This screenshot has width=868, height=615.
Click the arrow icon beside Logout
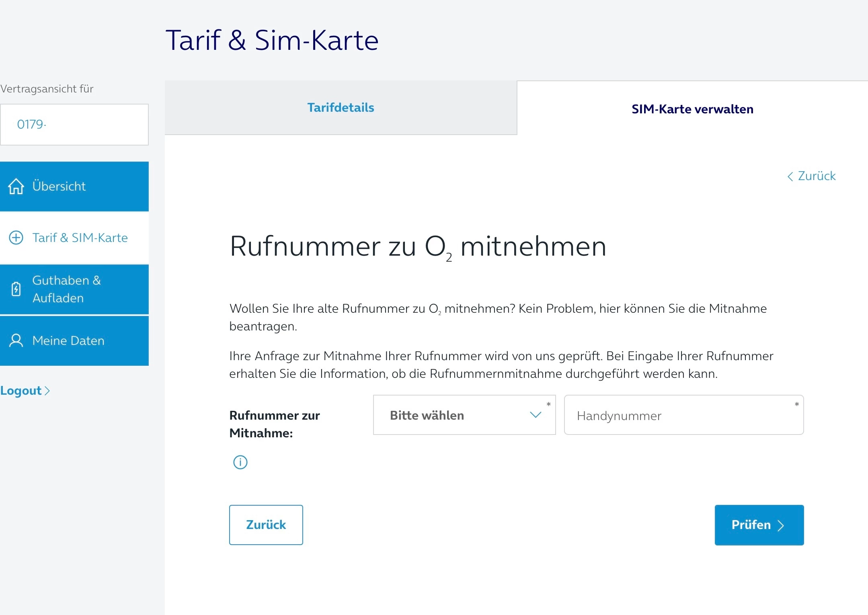(x=47, y=391)
